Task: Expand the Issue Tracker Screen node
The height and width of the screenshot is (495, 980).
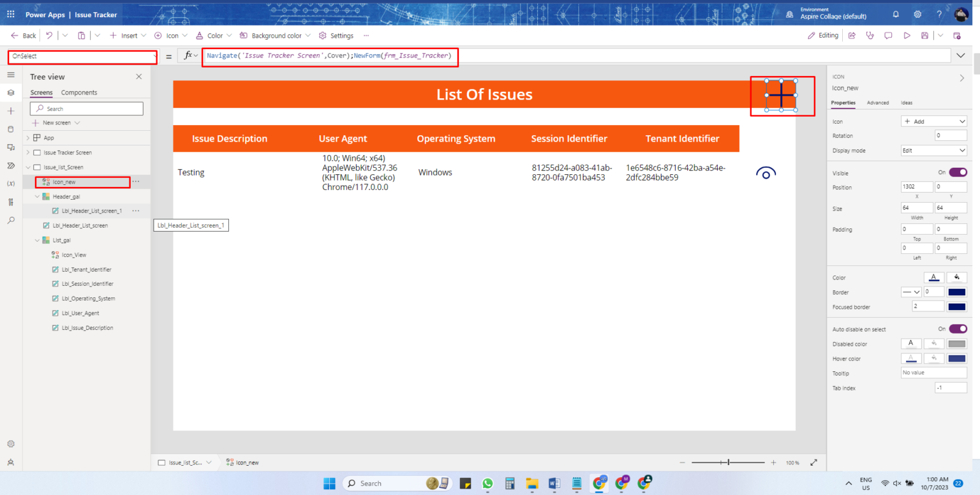Action: (x=27, y=152)
